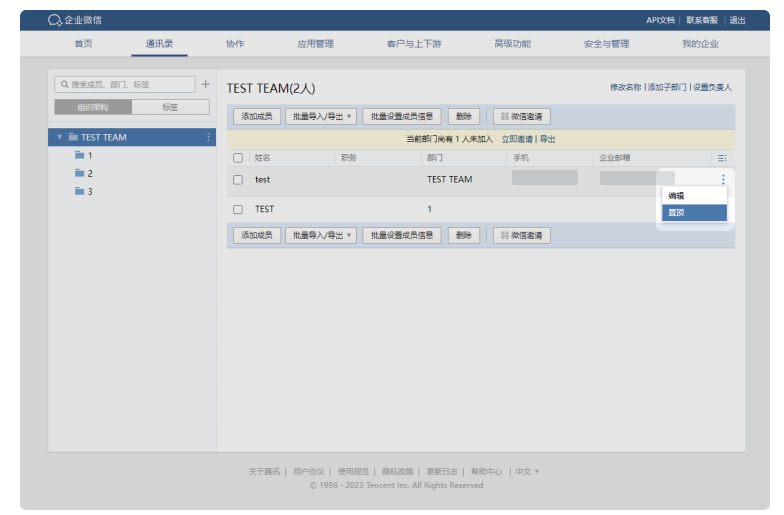Click the 搜索成员、部门、标签 search field
Viewport: 784px width, 515px height.
(125, 85)
